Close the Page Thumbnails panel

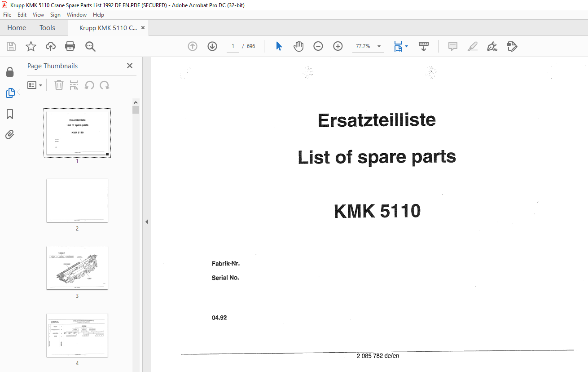130,66
